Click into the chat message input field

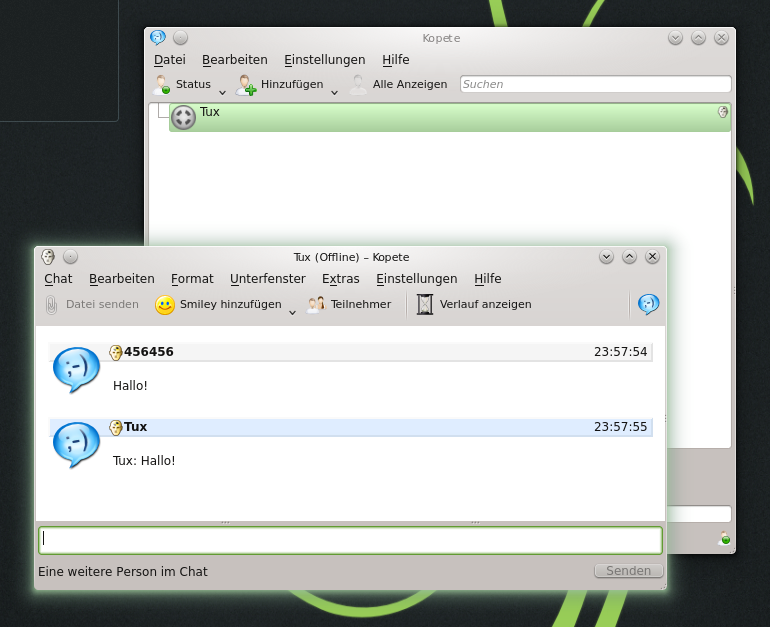point(350,540)
